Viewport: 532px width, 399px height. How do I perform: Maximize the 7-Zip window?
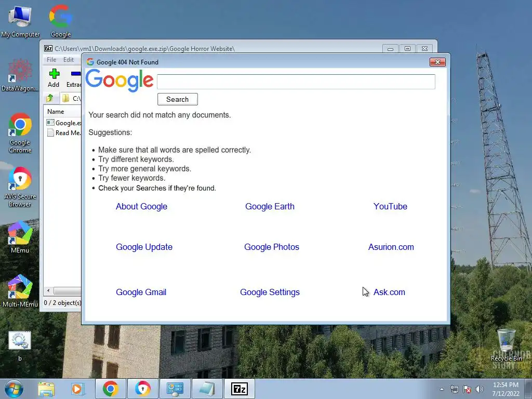[407, 49]
